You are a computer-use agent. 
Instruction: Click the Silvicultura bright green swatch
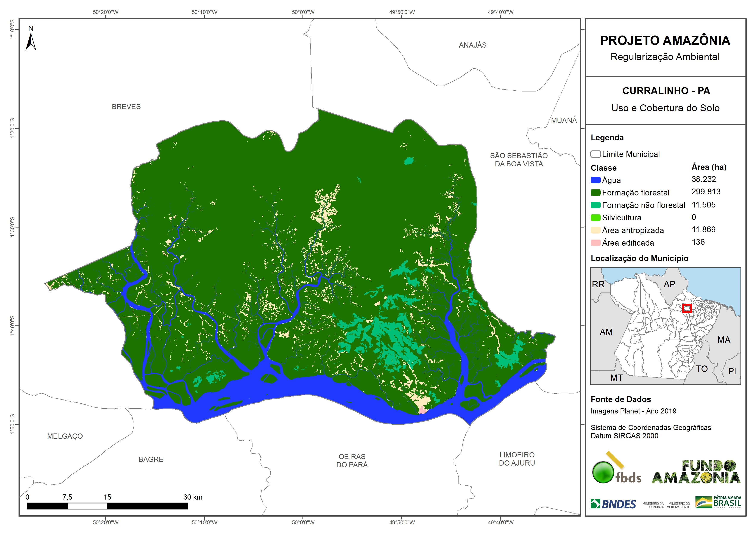[595, 217]
